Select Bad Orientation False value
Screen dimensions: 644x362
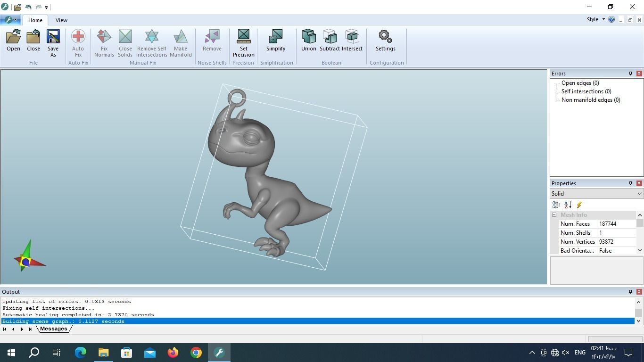point(616,251)
